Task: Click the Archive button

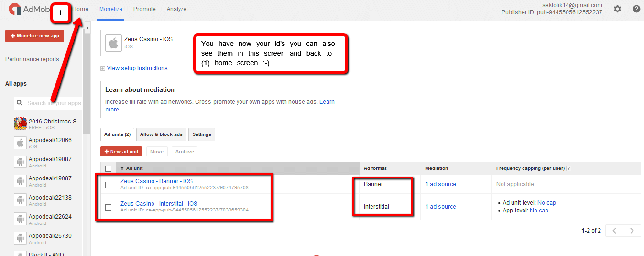Action: pyautogui.click(x=185, y=152)
